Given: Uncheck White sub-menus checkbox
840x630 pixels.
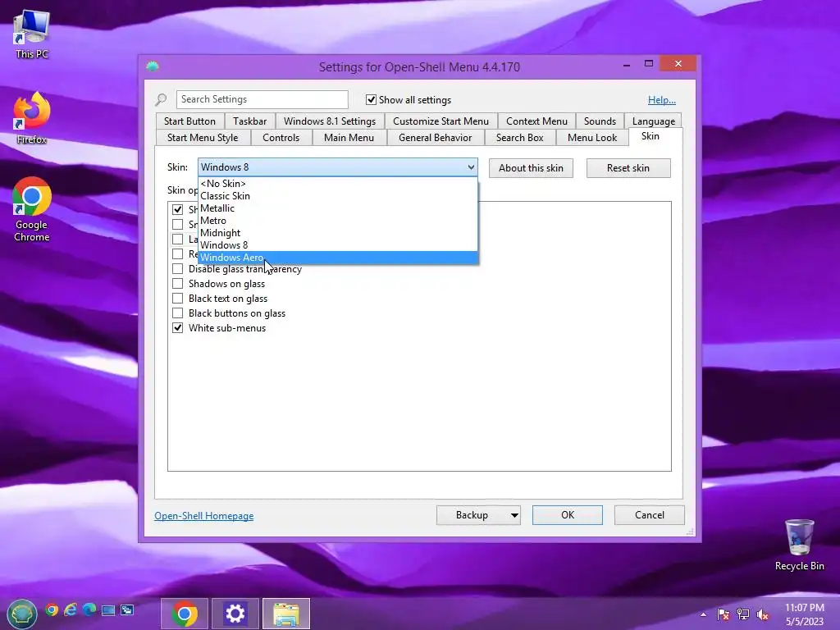Looking at the screenshot, I should pyautogui.click(x=177, y=328).
